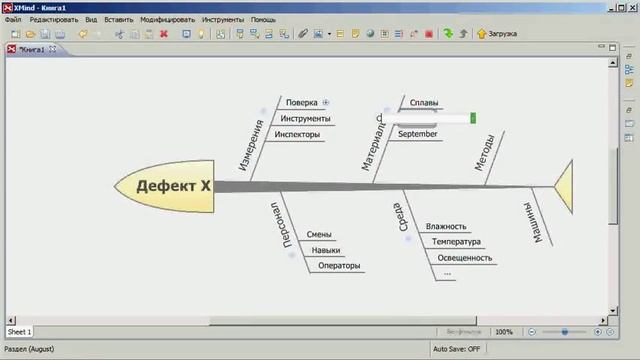Click the Save toolbar icon
The width and height of the screenshot is (640, 360).
(45, 34)
